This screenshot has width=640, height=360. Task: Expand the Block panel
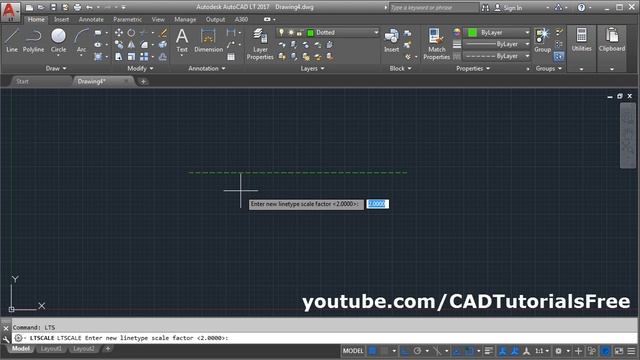[x=400, y=69]
